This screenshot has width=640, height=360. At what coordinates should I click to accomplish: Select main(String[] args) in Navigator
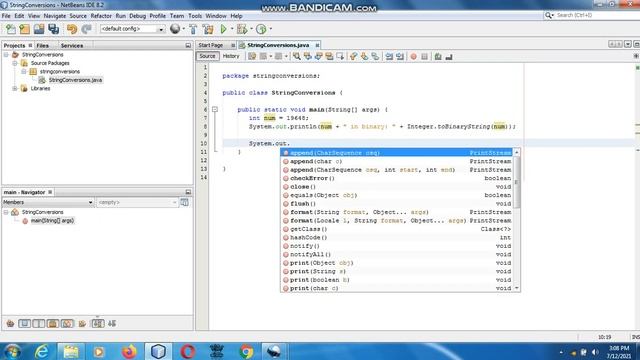coord(52,221)
